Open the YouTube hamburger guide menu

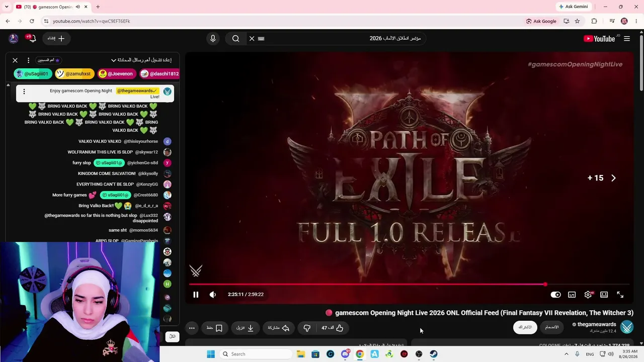click(627, 39)
